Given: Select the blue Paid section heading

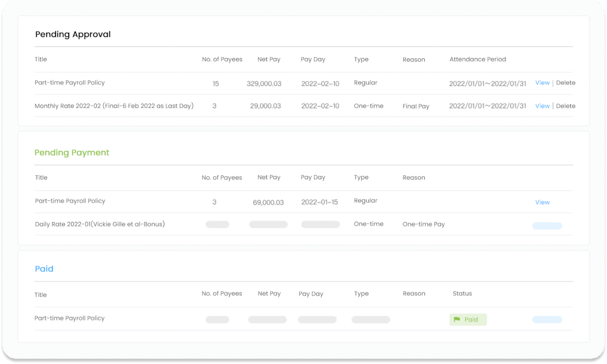Looking at the screenshot, I should 44,269.
